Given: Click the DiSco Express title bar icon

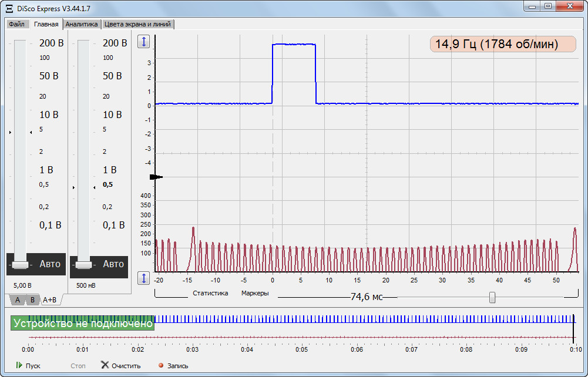Looking at the screenshot, I should click(10, 8).
